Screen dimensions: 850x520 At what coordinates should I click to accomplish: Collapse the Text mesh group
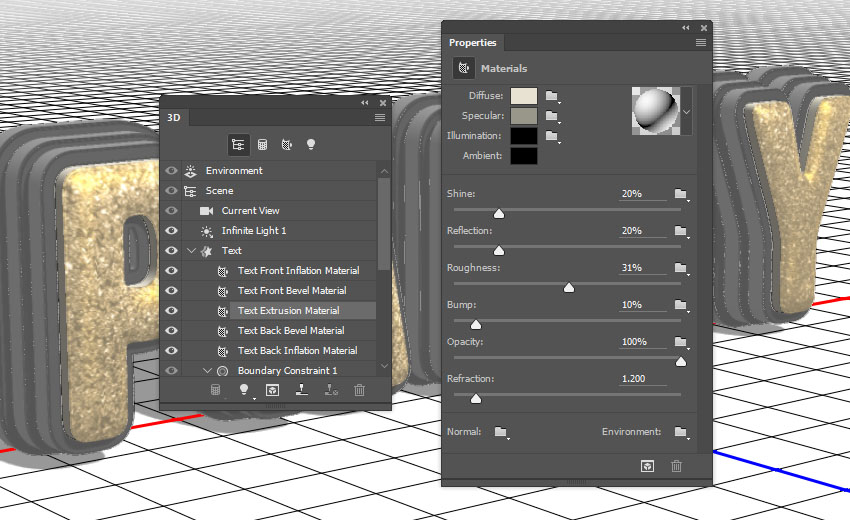click(x=190, y=251)
